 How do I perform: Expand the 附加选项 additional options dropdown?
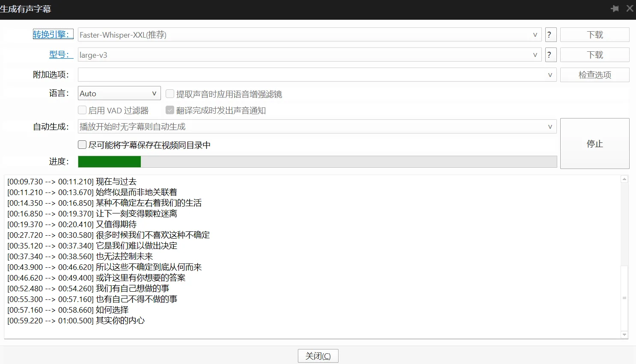(x=550, y=75)
